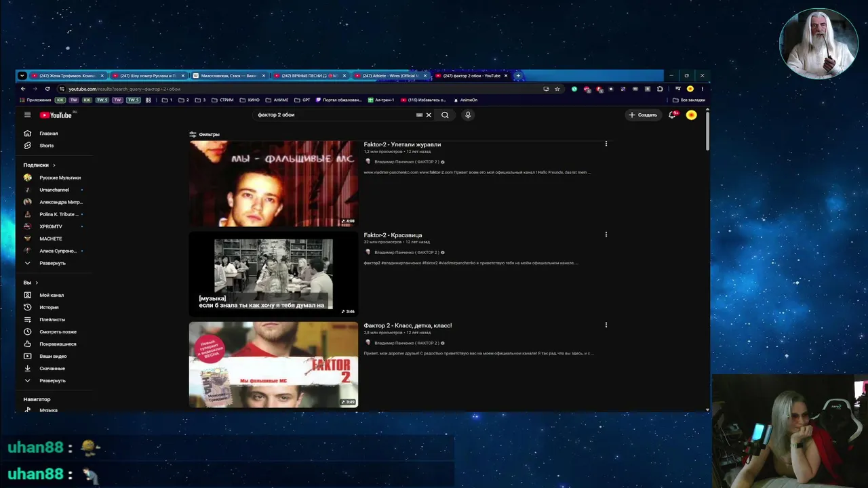Bookmark this page with the star icon
This screenshot has height=488, width=868.
pos(557,89)
